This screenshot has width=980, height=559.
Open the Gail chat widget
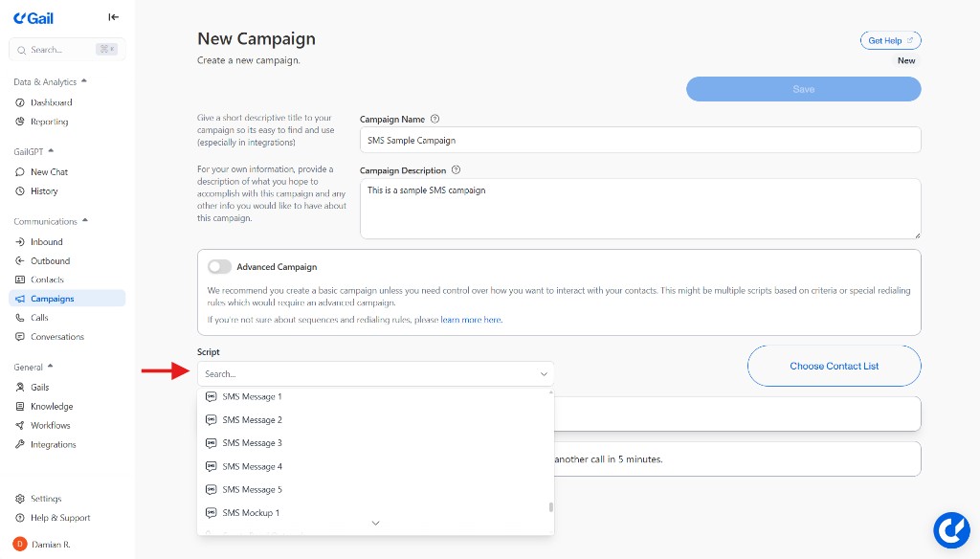coord(951,529)
